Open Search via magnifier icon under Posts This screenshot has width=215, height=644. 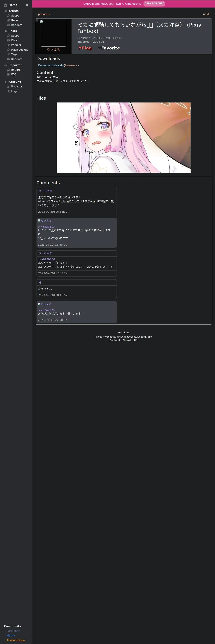(9, 36)
